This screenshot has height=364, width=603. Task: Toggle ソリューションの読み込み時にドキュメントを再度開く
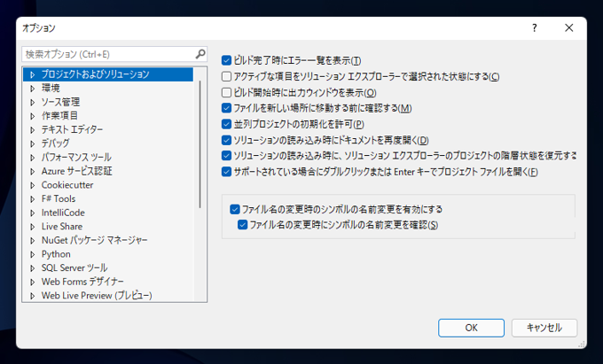226,140
